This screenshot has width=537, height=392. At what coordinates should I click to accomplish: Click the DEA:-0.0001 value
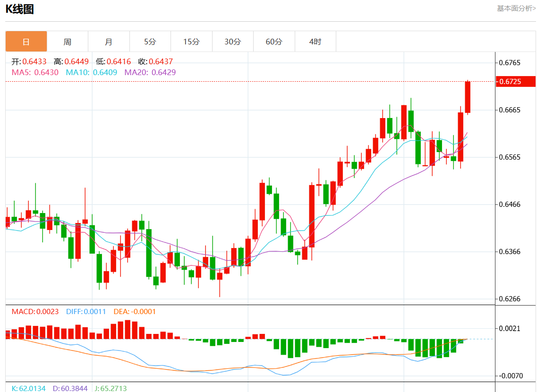[135, 312]
